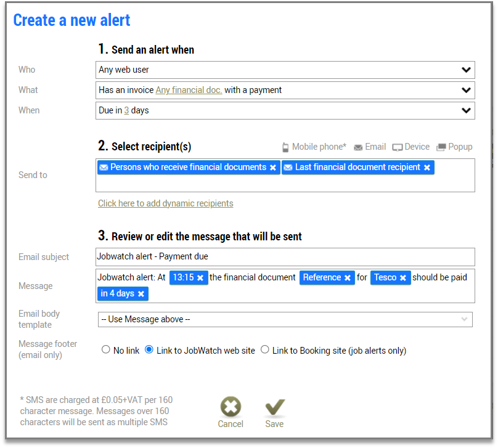Remove the Tesco tag from message
This screenshot has height=448, width=498.
click(x=403, y=278)
